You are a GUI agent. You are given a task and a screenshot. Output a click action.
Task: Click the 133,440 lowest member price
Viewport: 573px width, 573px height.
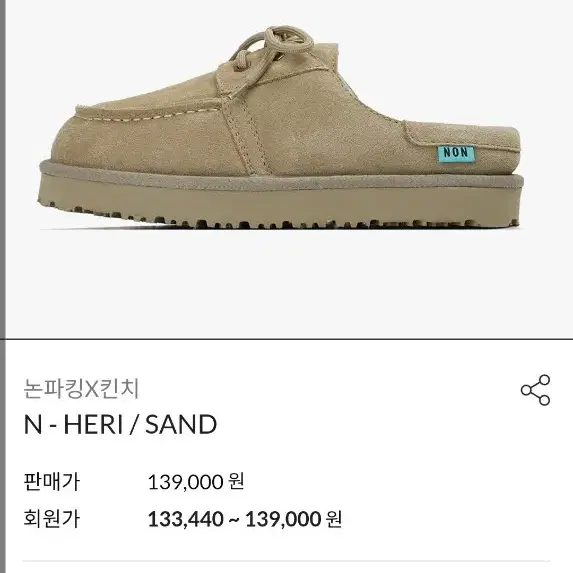[186, 519]
